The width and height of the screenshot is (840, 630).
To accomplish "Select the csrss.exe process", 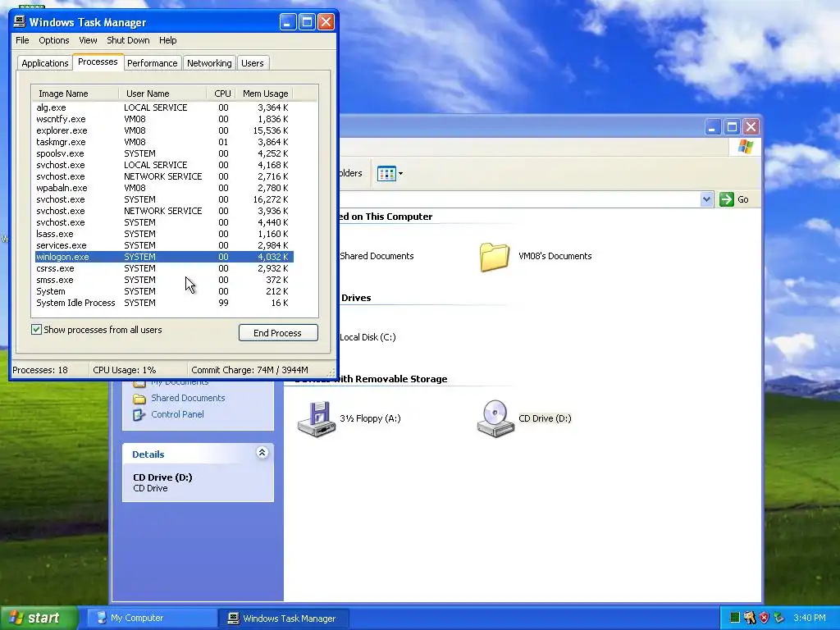I will pyautogui.click(x=164, y=268).
